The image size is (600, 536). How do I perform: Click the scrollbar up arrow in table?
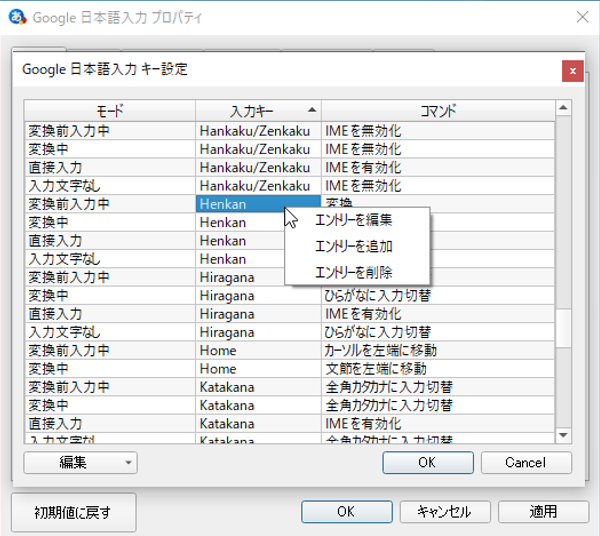pos(563,108)
